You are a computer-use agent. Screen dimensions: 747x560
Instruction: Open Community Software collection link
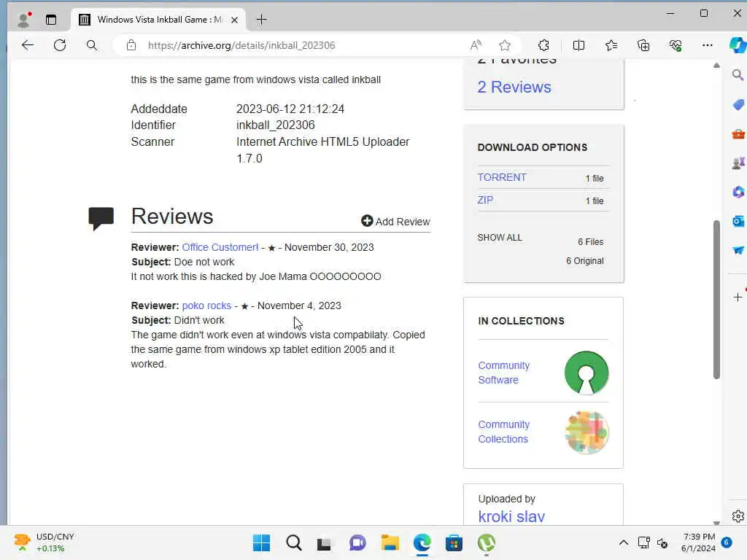coord(503,373)
